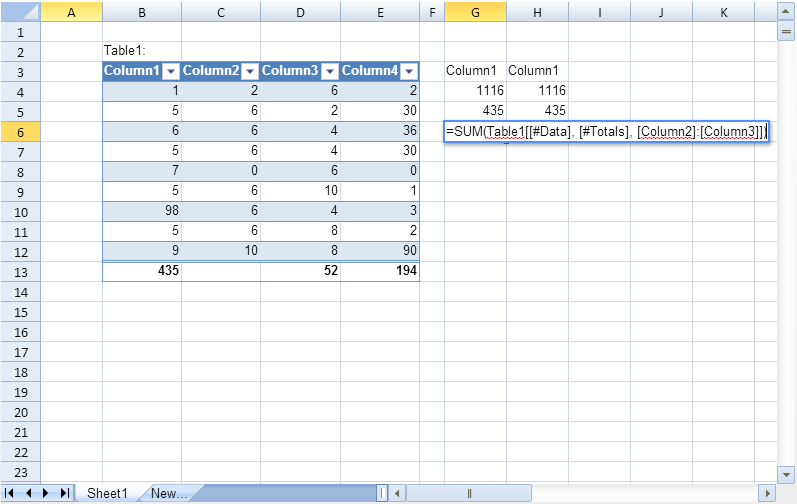797x504 pixels.
Task: Switch to the Sheet1 tab
Action: [x=107, y=493]
